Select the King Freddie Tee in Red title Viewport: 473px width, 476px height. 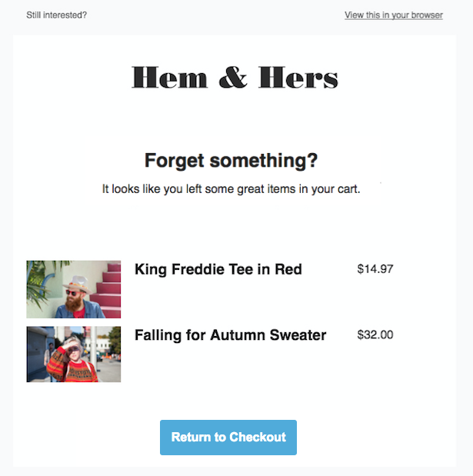218,269
